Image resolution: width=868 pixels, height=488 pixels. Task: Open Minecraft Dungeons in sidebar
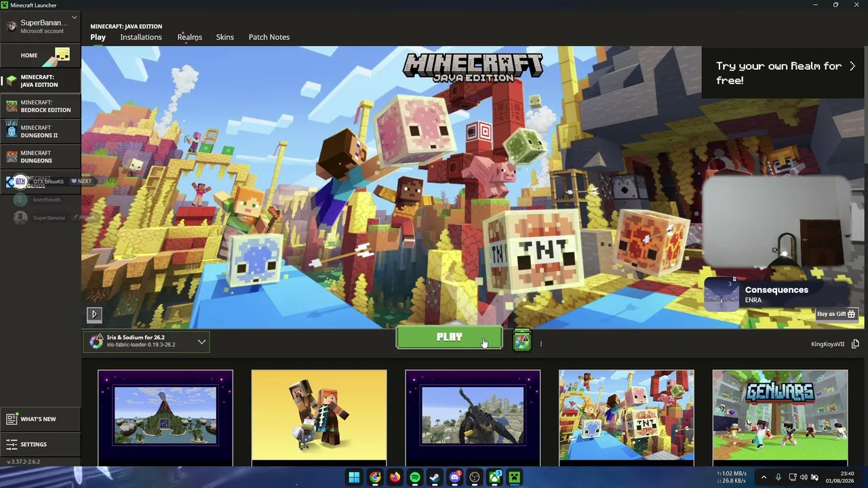[41, 157]
